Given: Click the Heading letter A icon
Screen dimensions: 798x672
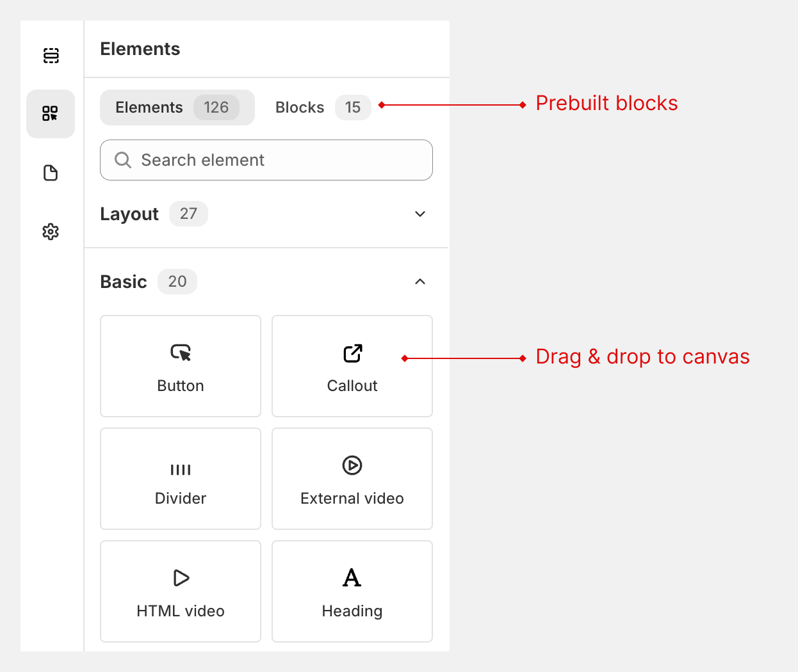Looking at the screenshot, I should [x=352, y=578].
